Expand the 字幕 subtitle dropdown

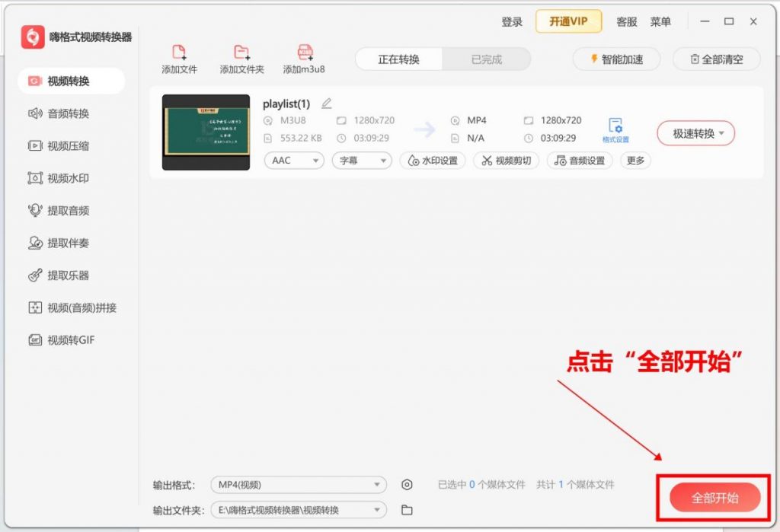361,161
